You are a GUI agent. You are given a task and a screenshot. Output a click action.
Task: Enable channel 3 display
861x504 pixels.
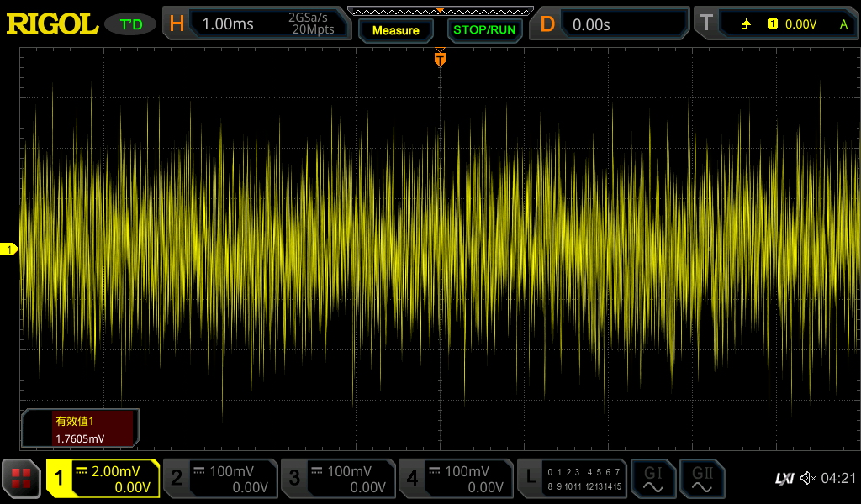337,479
